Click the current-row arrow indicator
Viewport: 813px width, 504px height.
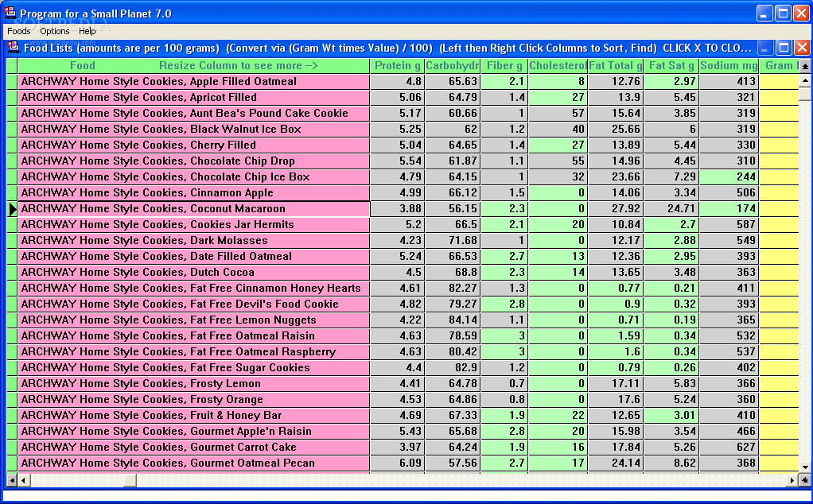[x=12, y=209]
